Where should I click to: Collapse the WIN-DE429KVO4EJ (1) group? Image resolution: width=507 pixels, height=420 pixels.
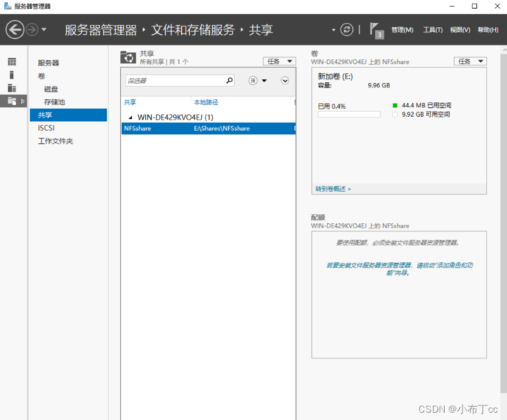pos(130,117)
